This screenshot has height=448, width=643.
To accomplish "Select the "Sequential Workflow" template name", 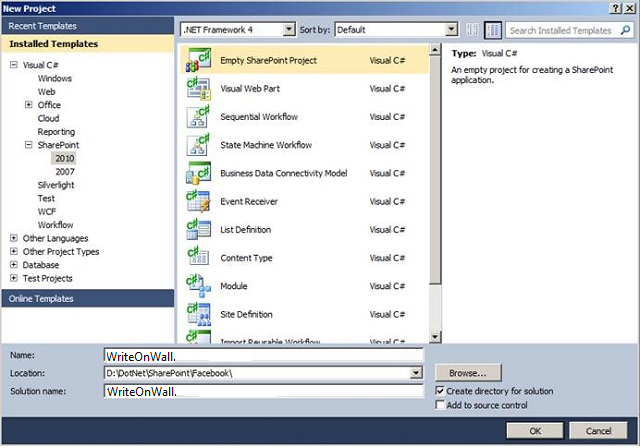I will (x=259, y=117).
